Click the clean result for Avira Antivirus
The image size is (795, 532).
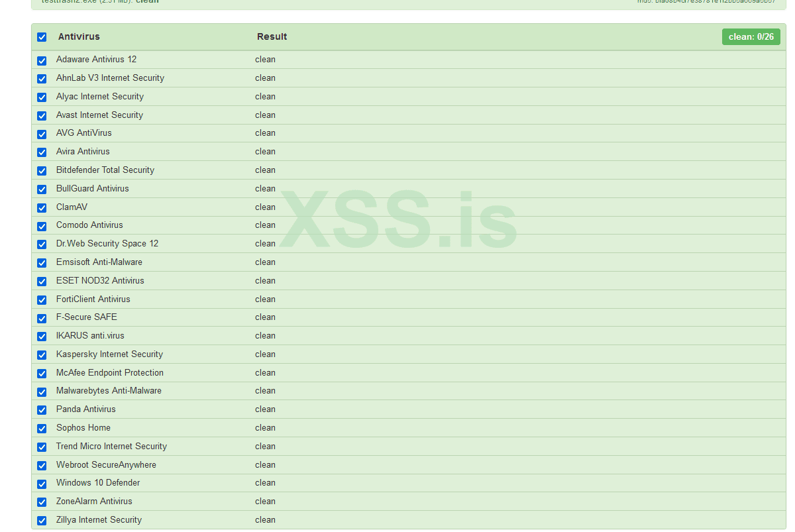click(x=265, y=152)
